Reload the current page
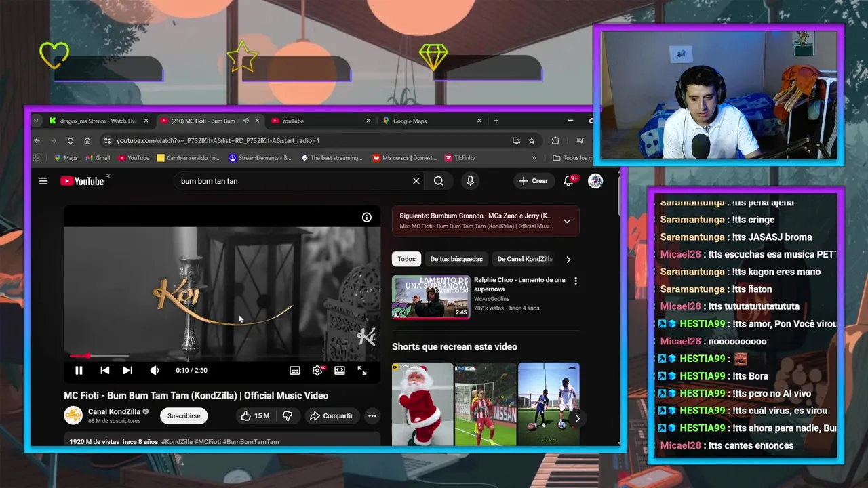 (71, 140)
